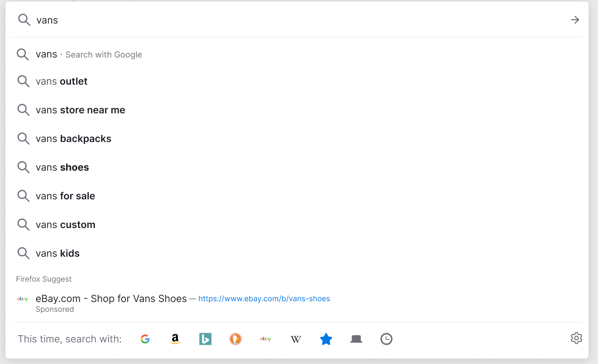
Task: Select suggestion vans outlet
Action: (297, 81)
